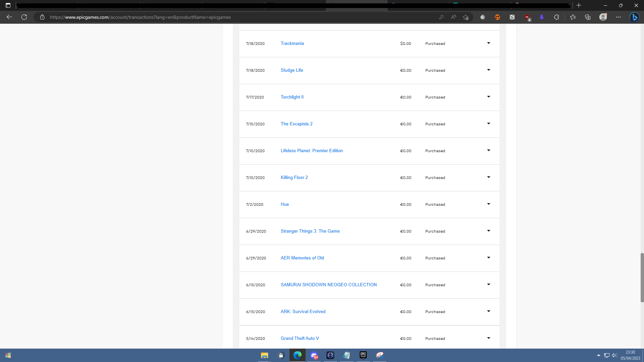The height and width of the screenshot is (362, 644).
Task: Open browser Collections
Action: point(588,17)
